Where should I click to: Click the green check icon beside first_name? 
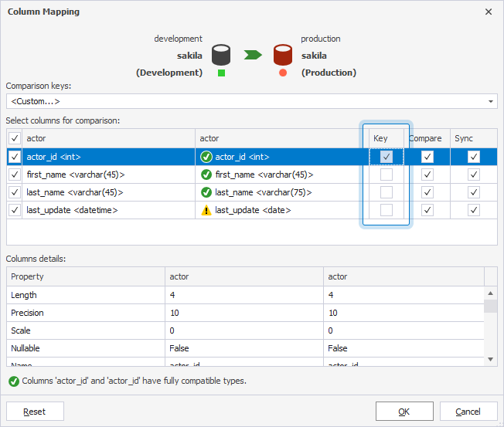[x=206, y=175]
